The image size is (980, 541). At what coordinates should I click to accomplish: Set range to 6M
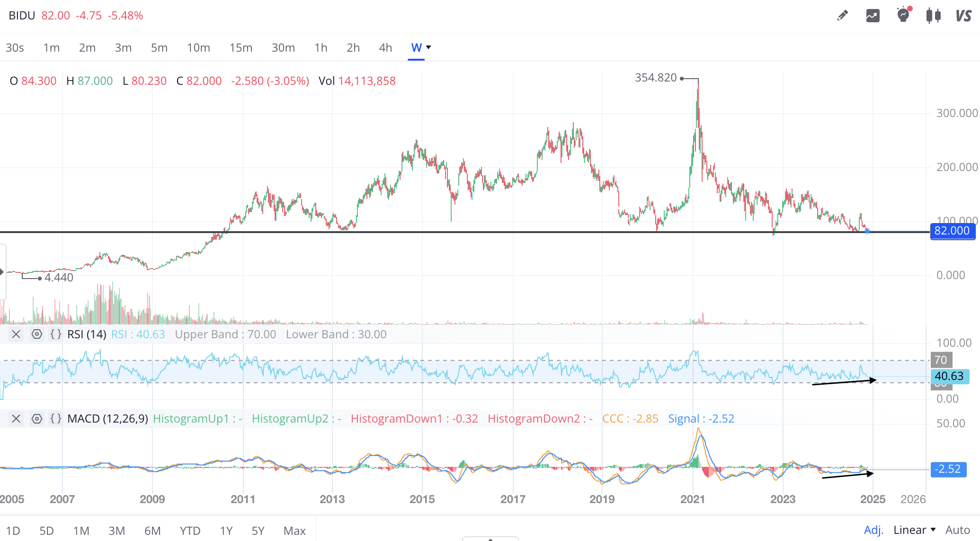click(x=152, y=531)
